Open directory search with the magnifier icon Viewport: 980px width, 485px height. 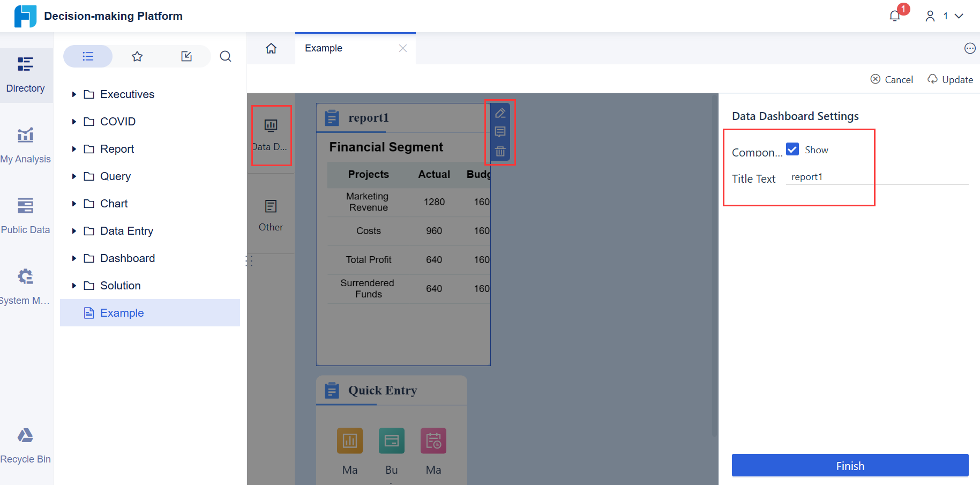pyautogui.click(x=226, y=56)
